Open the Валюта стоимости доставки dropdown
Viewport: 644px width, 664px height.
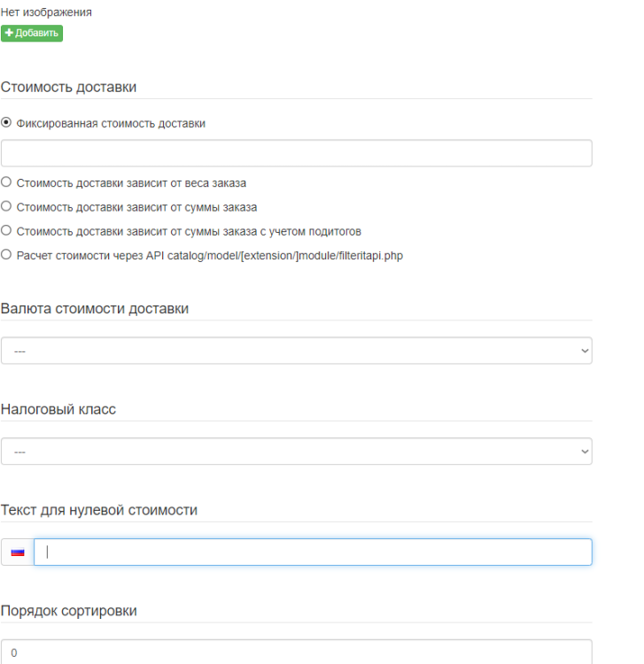(296, 351)
